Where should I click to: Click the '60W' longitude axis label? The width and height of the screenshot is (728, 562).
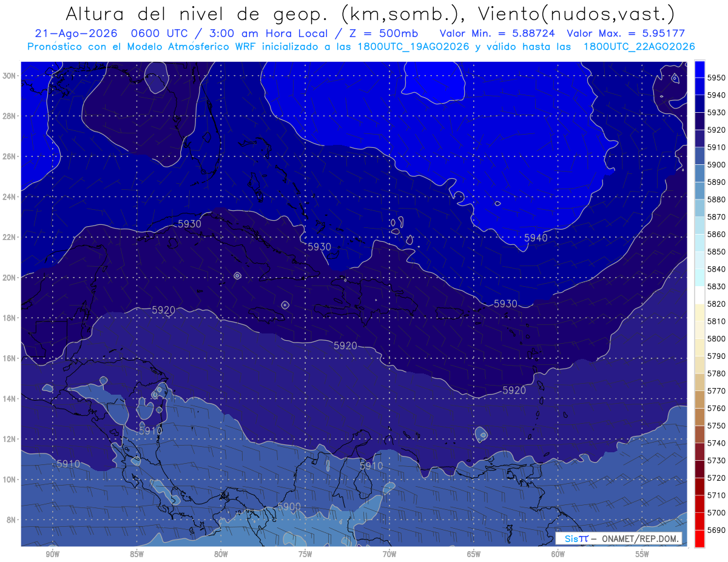pyautogui.click(x=558, y=555)
